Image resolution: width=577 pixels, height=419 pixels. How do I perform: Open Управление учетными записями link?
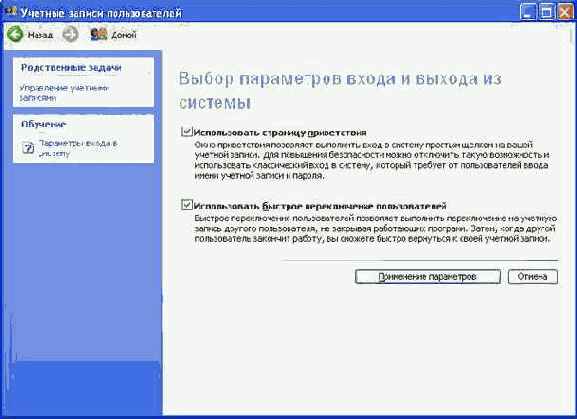pos(64,93)
